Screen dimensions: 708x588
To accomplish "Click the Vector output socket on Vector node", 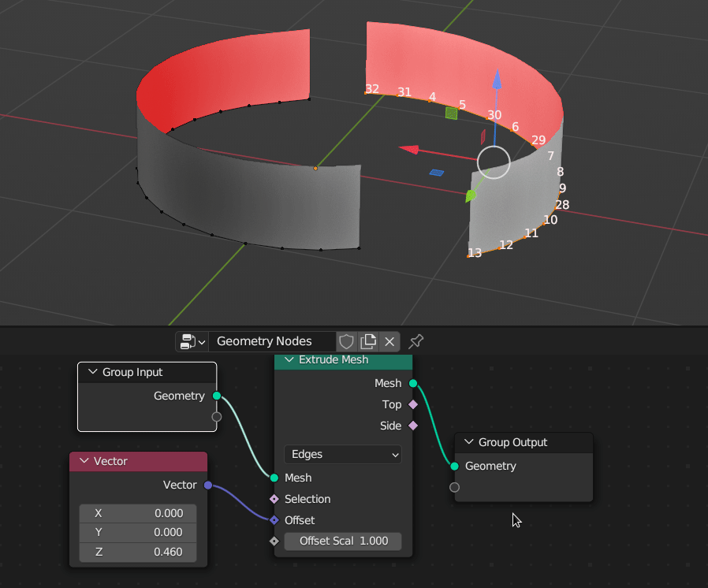I will pos(209,485).
